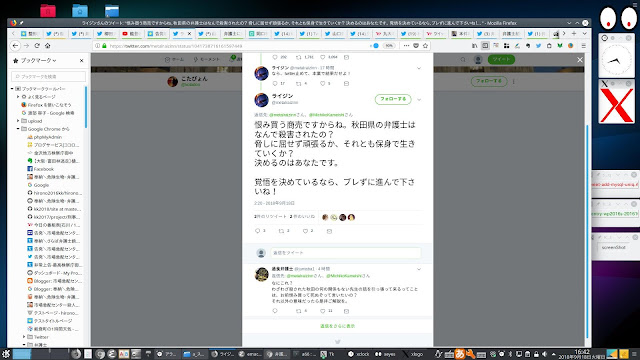The height and width of the screenshot is (360, 640).
Task: Click フォローする button on background profile
Action: coord(489,81)
